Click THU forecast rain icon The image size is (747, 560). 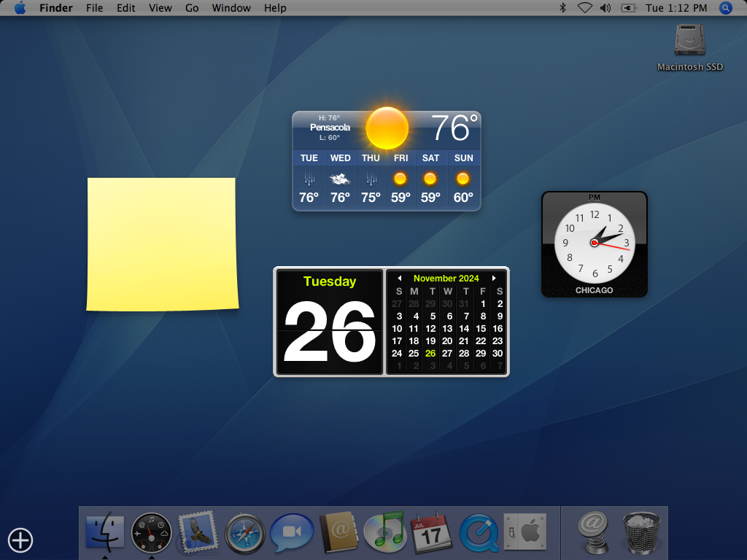click(x=371, y=179)
